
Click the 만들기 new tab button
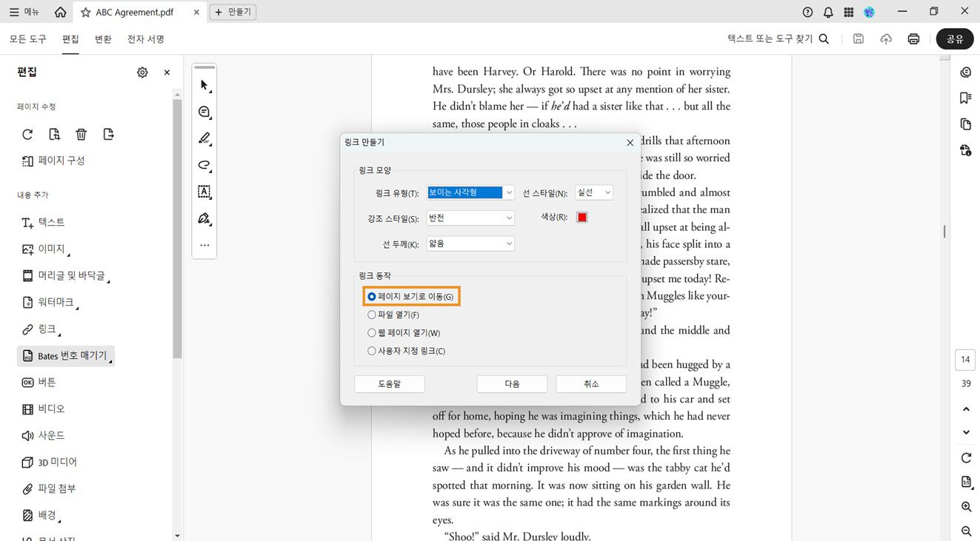(233, 13)
